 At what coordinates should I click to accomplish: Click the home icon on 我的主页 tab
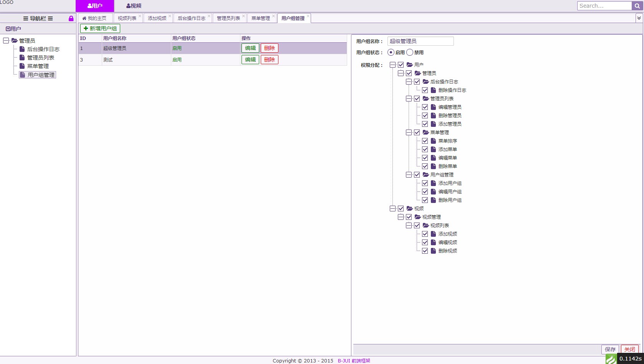(x=84, y=18)
